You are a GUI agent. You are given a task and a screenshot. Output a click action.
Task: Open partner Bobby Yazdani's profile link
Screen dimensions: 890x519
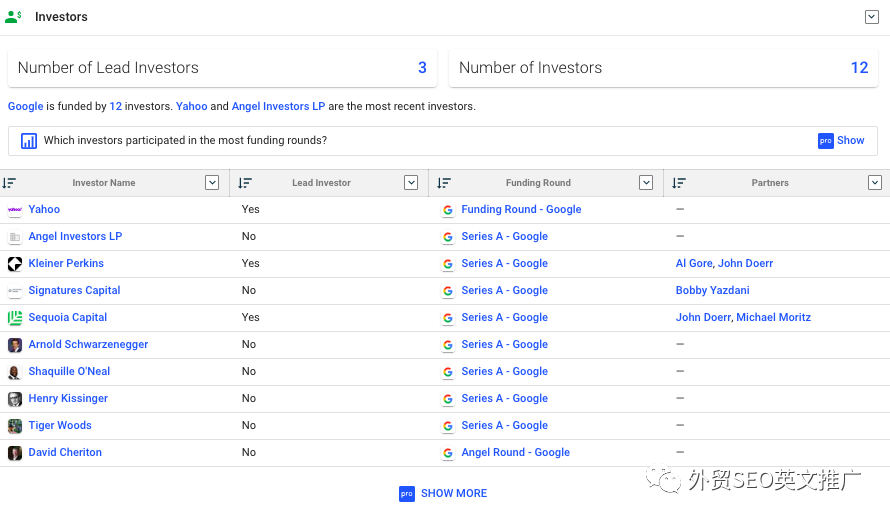click(x=712, y=291)
